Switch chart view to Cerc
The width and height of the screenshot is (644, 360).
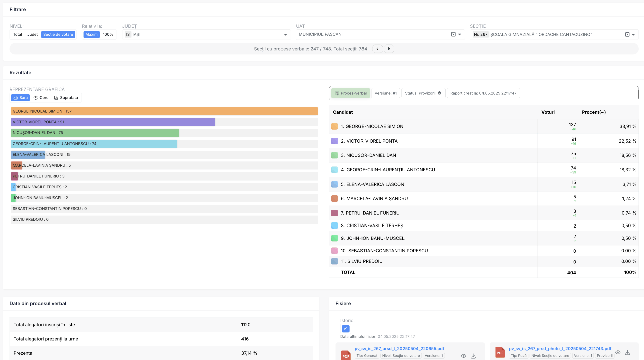[x=41, y=98]
